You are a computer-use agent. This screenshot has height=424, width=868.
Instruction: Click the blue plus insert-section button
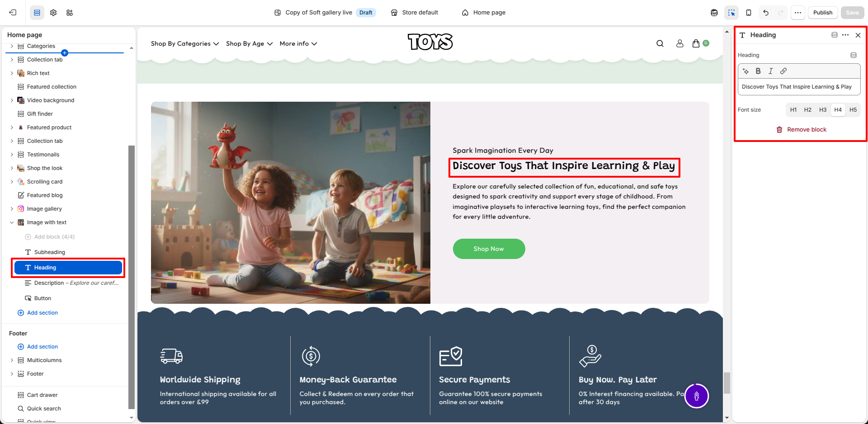[65, 53]
